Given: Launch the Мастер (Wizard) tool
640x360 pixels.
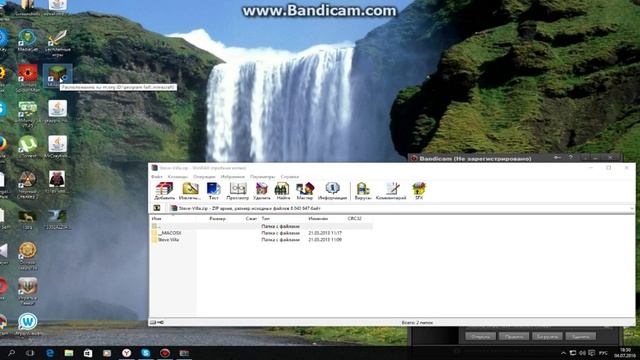Looking at the screenshot, I should [x=304, y=191].
